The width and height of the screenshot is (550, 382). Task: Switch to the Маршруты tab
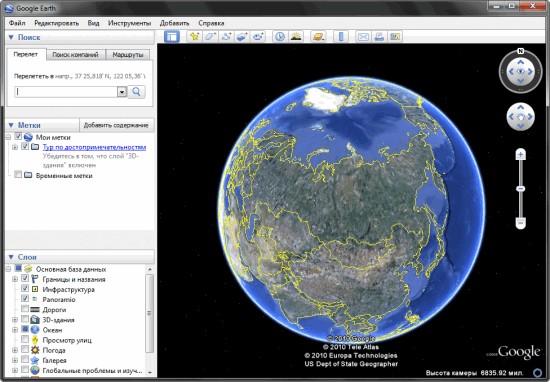[128, 55]
